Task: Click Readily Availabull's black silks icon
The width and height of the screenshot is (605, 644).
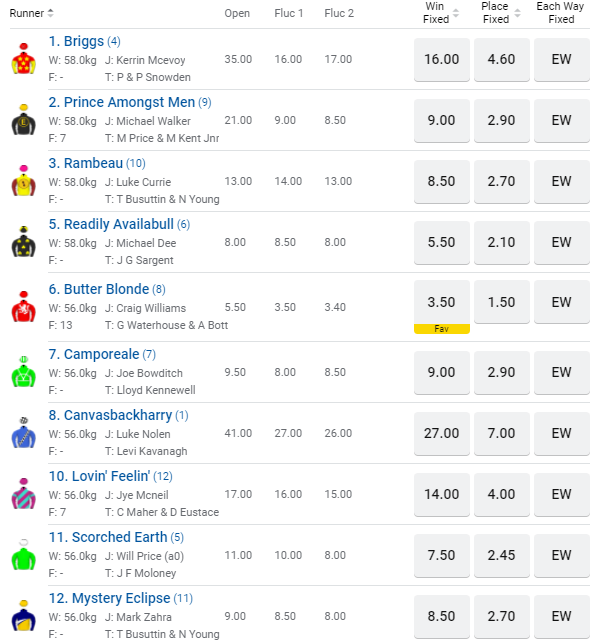Action: [x=23, y=243]
